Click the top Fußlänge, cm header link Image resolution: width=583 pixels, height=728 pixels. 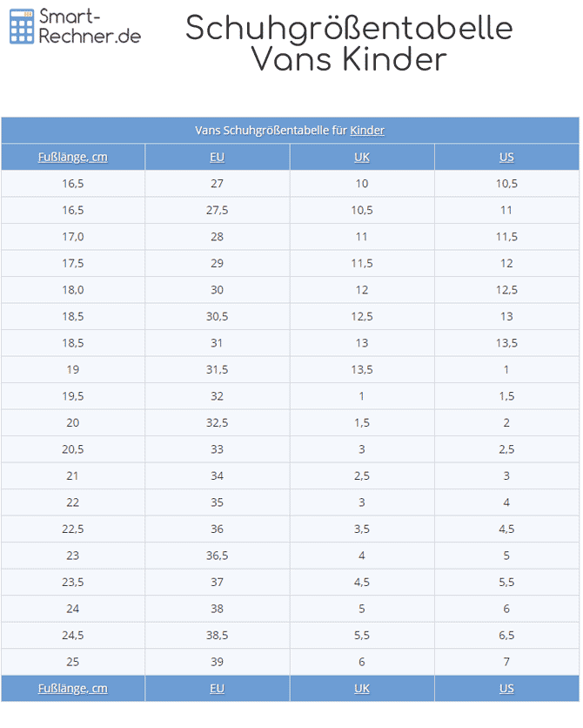point(73,158)
